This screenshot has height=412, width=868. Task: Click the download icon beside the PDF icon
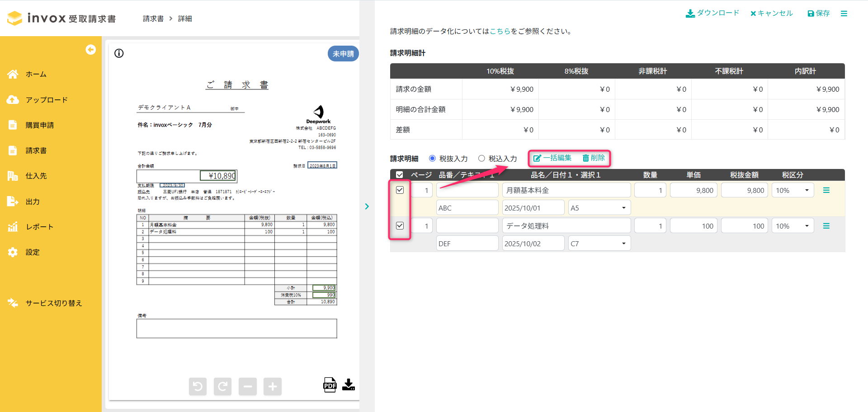click(x=349, y=385)
